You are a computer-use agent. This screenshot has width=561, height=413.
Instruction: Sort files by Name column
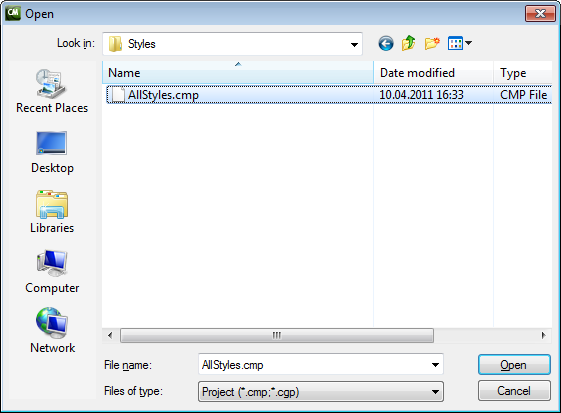(x=238, y=73)
